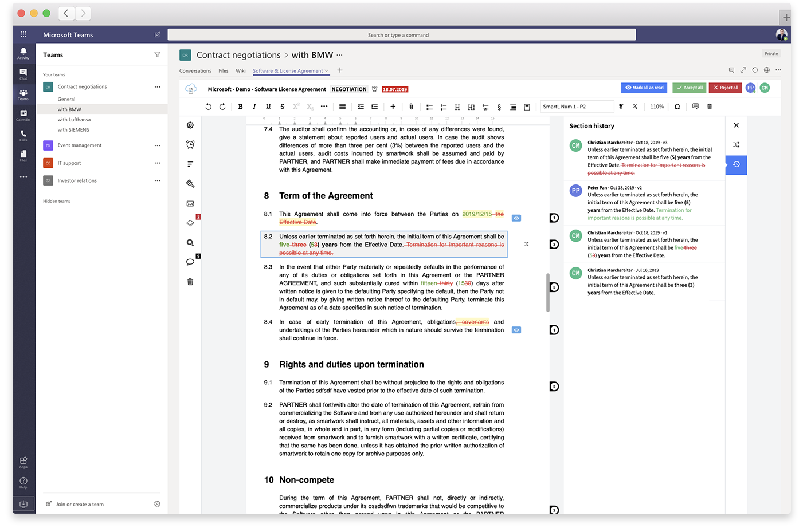Click the compare shuffle icon in Section history

737,145
